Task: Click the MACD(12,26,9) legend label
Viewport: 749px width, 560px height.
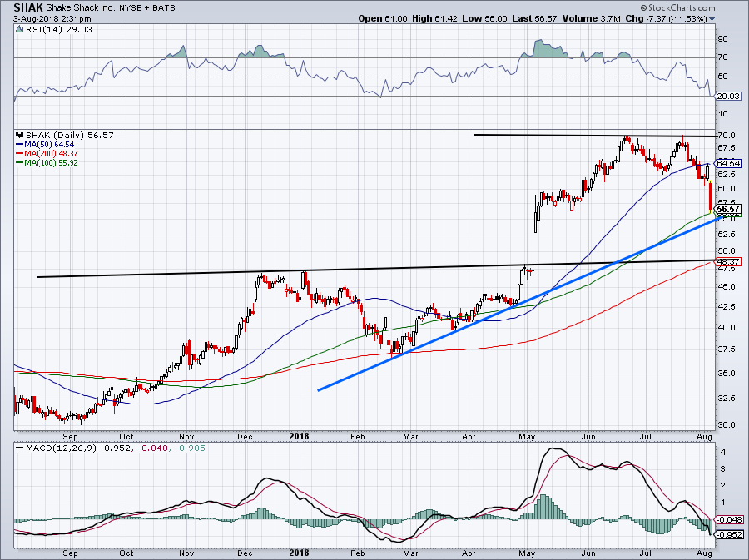Action: point(61,448)
